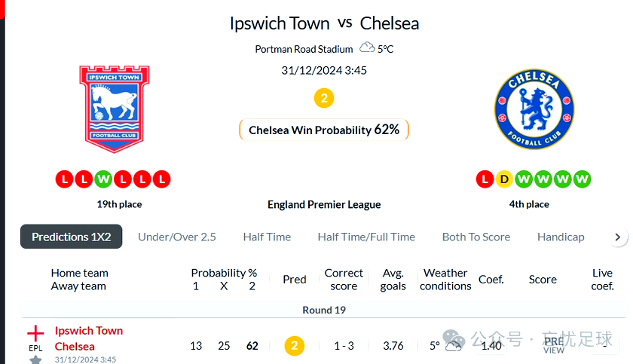Select the Predictions 1X2 tab
633x364 pixels.
point(71,237)
